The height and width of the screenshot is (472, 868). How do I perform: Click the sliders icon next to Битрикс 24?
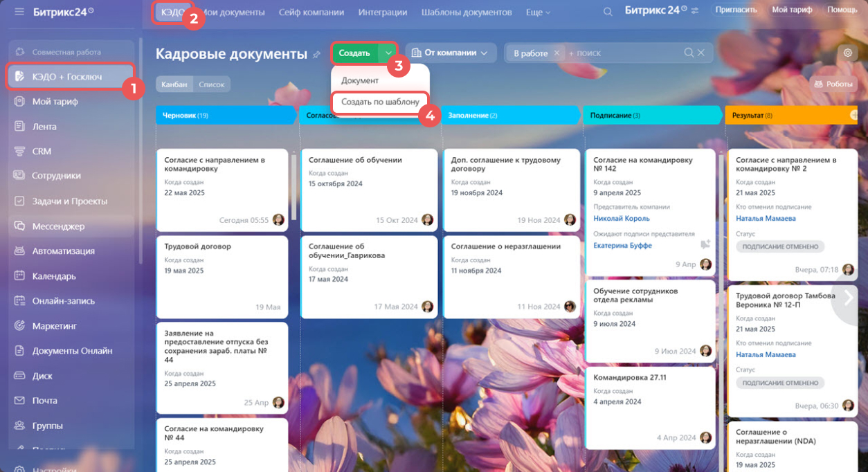coord(695,11)
